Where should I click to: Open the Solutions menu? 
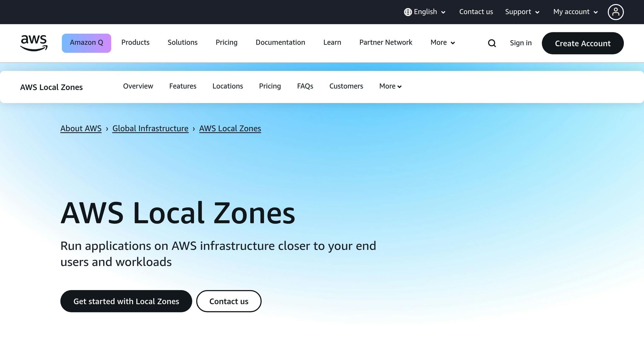coord(182,42)
